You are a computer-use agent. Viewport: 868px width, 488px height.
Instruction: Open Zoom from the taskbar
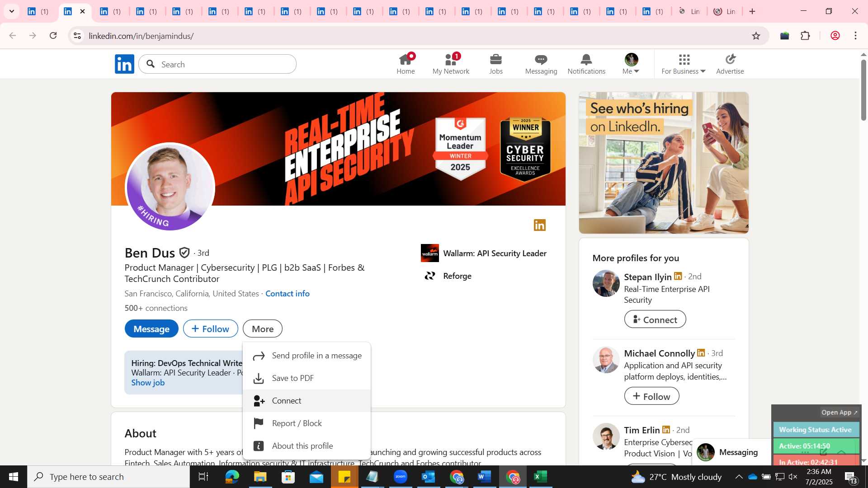[401, 477]
